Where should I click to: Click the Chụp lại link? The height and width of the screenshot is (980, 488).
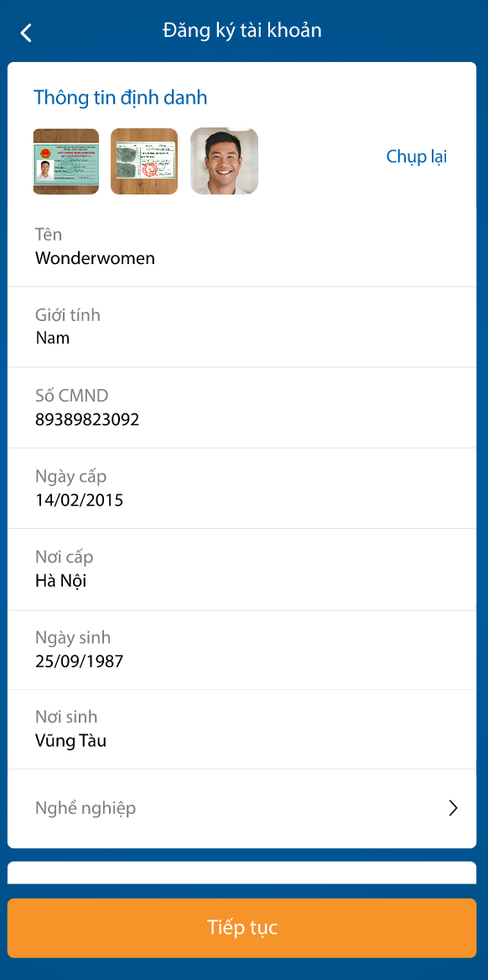[x=417, y=156]
